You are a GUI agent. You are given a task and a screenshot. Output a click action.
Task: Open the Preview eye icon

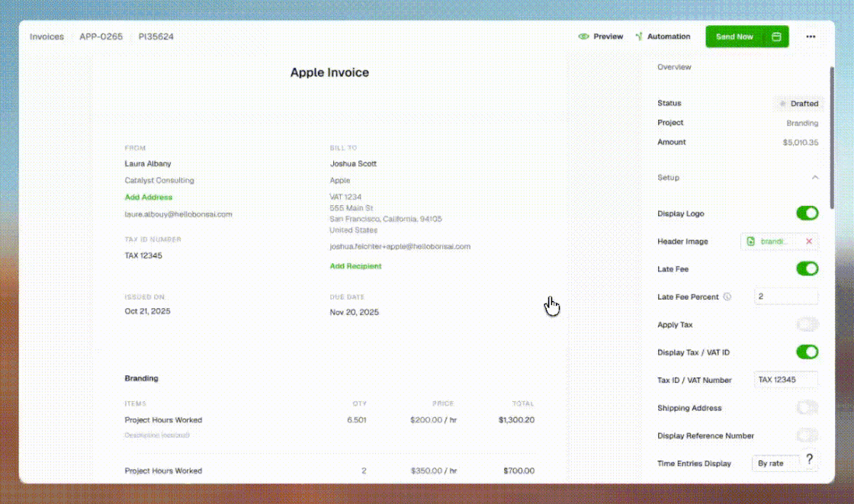[x=583, y=37]
